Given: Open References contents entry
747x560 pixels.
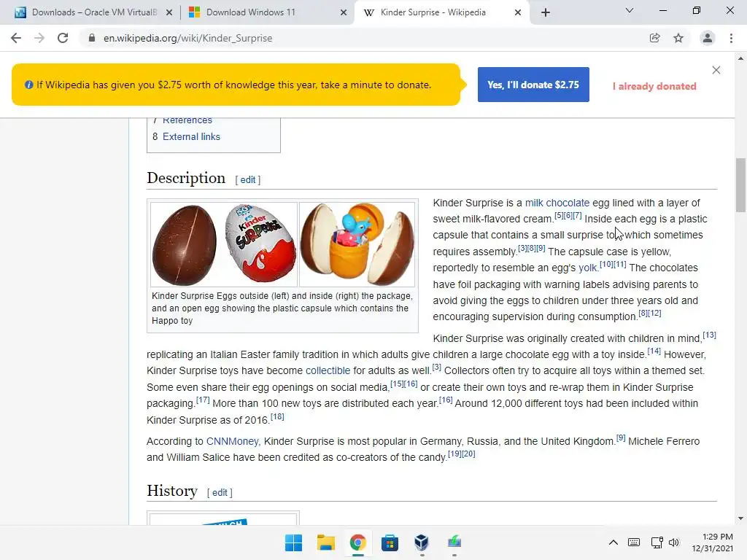Looking at the screenshot, I should (187, 120).
